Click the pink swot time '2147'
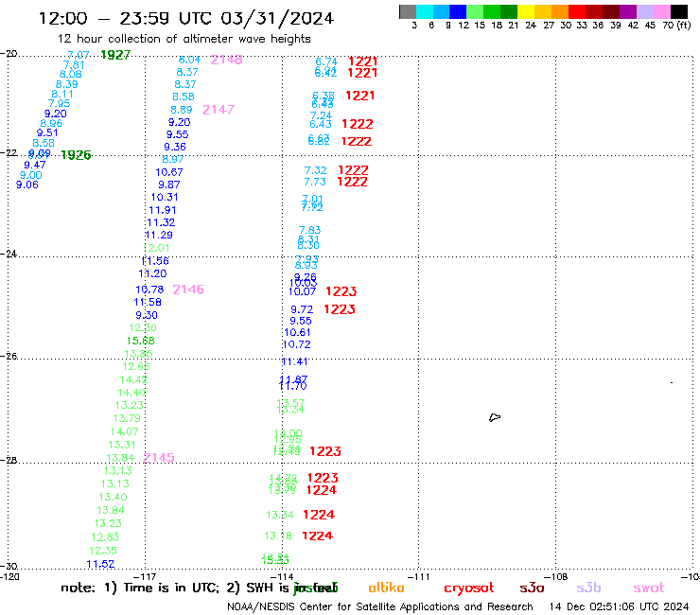The height and width of the screenshot is (615, 700). (x=219, y=110)
